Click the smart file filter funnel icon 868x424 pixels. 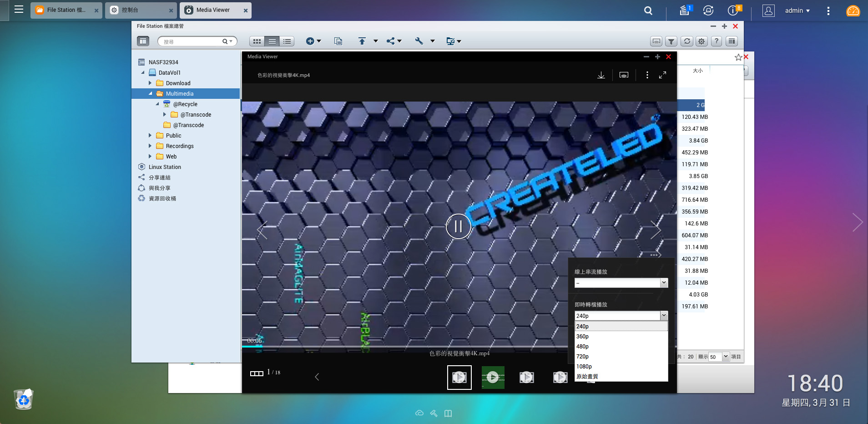click(671, 41)
